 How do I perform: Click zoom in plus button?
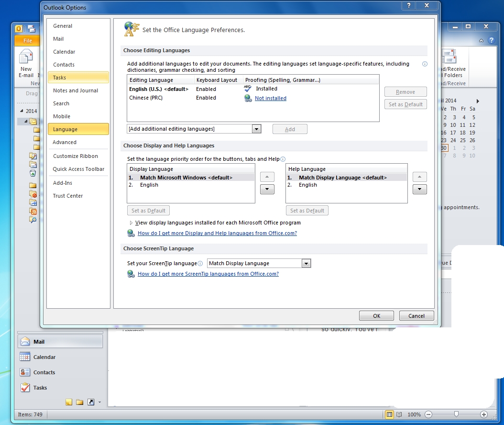[484, 414]
